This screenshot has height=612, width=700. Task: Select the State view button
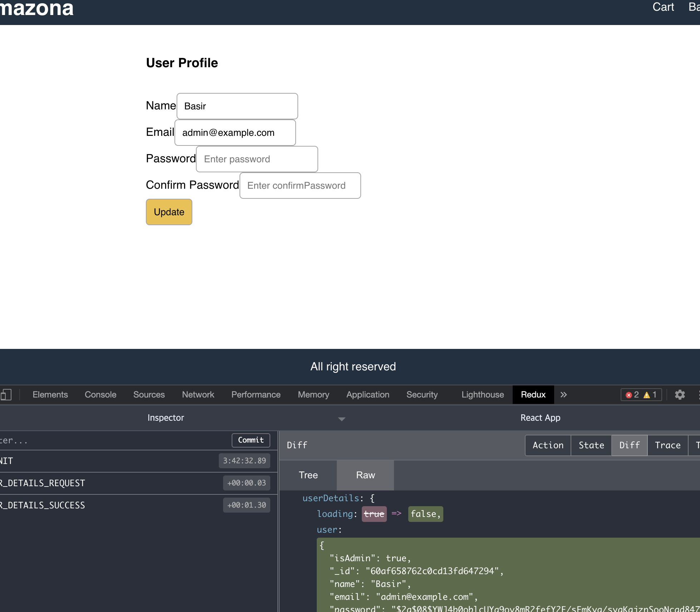tap(591, 445)
